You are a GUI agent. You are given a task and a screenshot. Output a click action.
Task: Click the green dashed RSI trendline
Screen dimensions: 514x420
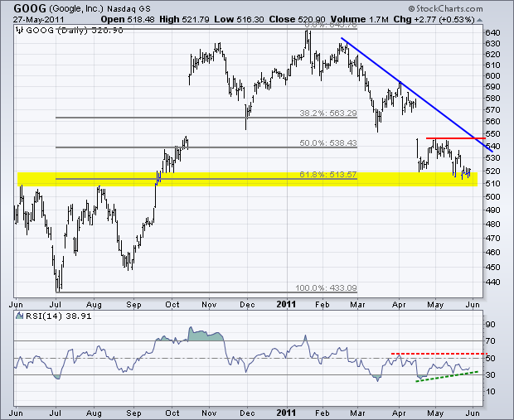pyautogui.click(x=447, y=376)
